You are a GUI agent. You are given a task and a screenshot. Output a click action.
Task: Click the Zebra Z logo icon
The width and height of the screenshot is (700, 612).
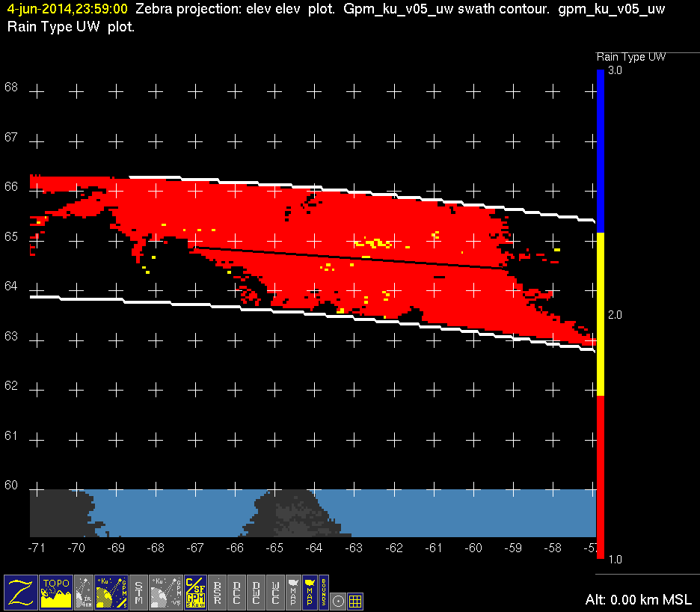pyautogui.click(x=20, y=593)
